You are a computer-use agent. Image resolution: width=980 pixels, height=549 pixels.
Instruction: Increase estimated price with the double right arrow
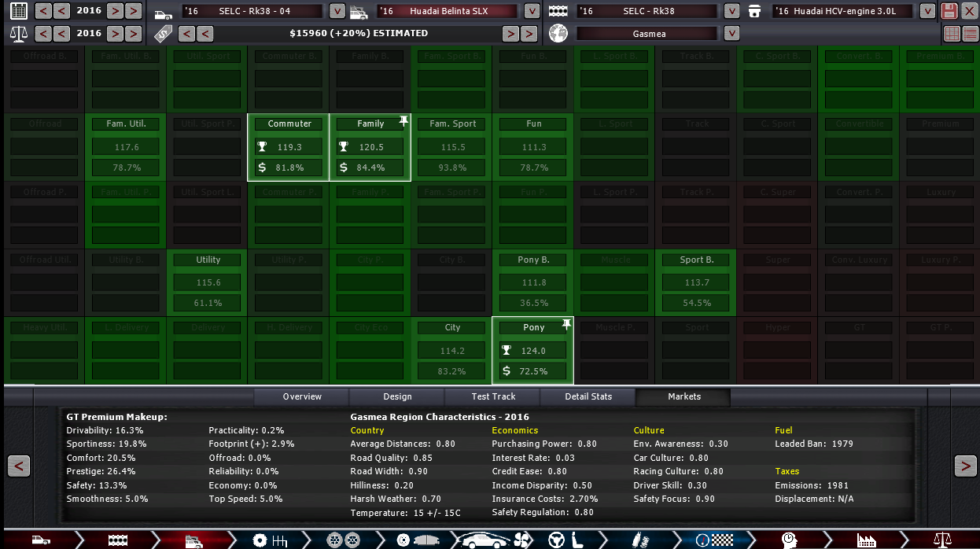coord(529,34)
